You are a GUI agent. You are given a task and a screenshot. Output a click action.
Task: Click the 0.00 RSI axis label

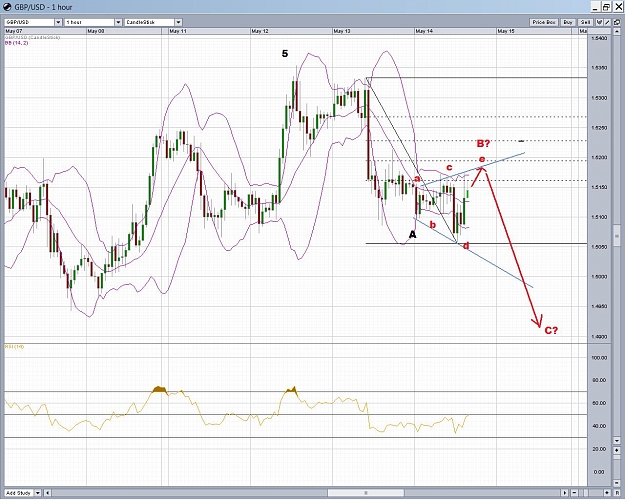pyautogui.click(x=599, y=472)
